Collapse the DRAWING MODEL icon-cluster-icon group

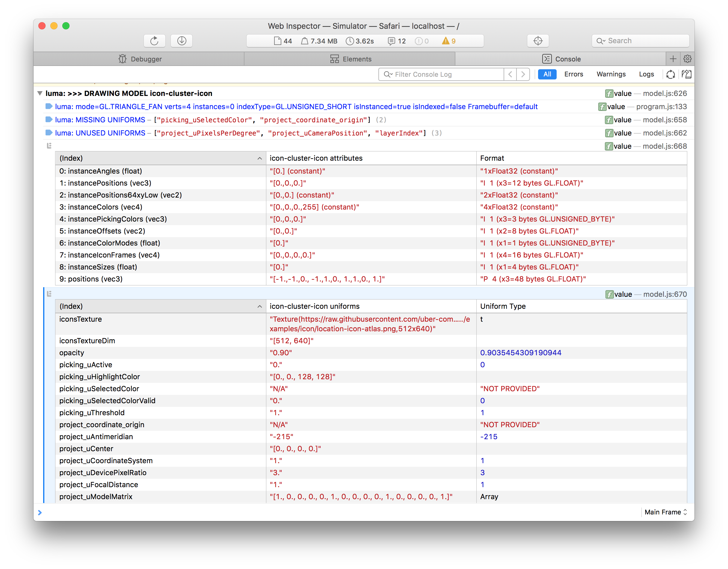click(x=40, y=94)
